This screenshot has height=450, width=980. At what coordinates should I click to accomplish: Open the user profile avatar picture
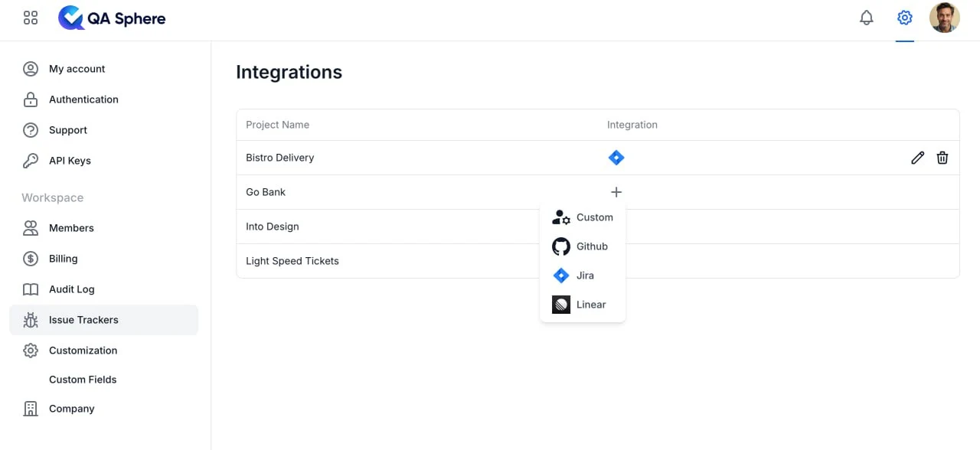point(945,17)
